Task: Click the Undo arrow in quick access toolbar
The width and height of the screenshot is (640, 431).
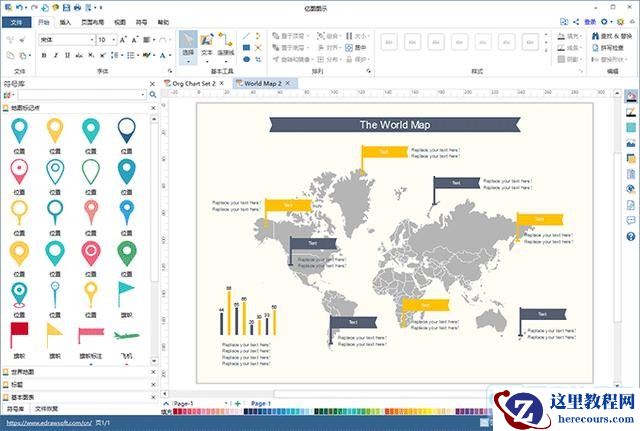Action: coord(19,7)
